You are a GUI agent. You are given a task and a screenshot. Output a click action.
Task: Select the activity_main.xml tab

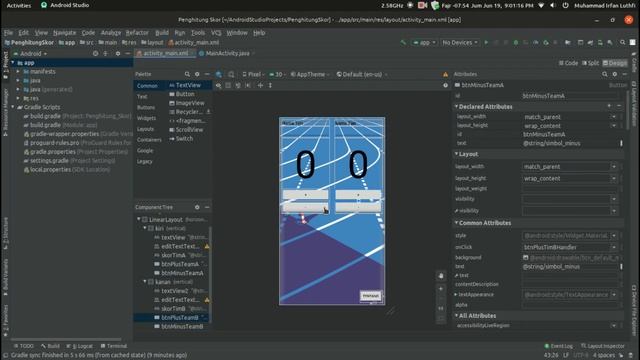click(x=165, y=53)
